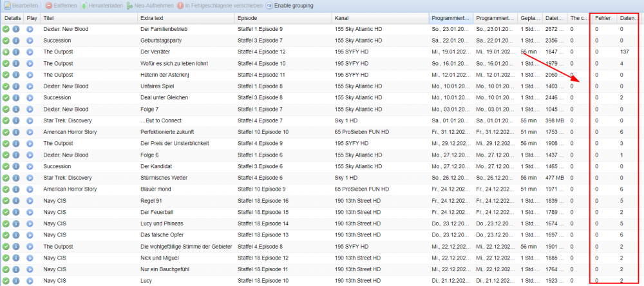644x286 pixels.
Task: Play 'Hüterin der Asterkinj' episode
Action: coord(30,75)
